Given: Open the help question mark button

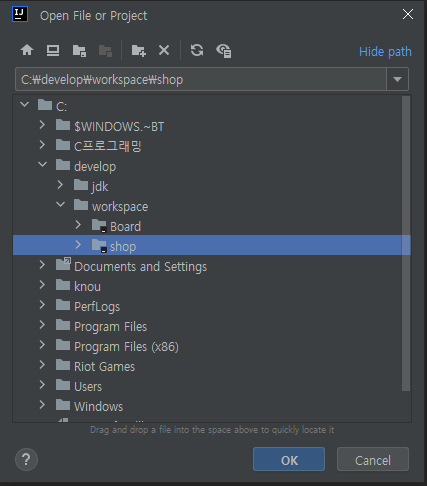Looking at the screenshot, I should tap(26, 459).
